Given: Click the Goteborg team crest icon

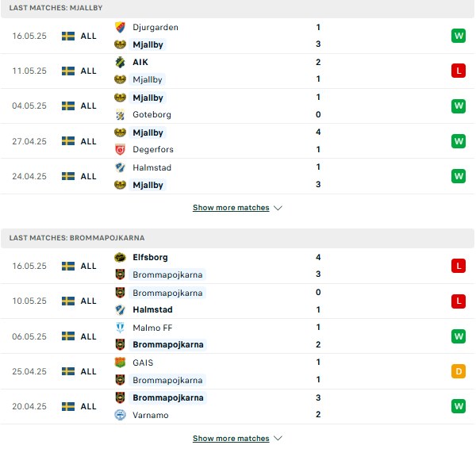Looking at the screenshot, I should [x=120, y=115].
